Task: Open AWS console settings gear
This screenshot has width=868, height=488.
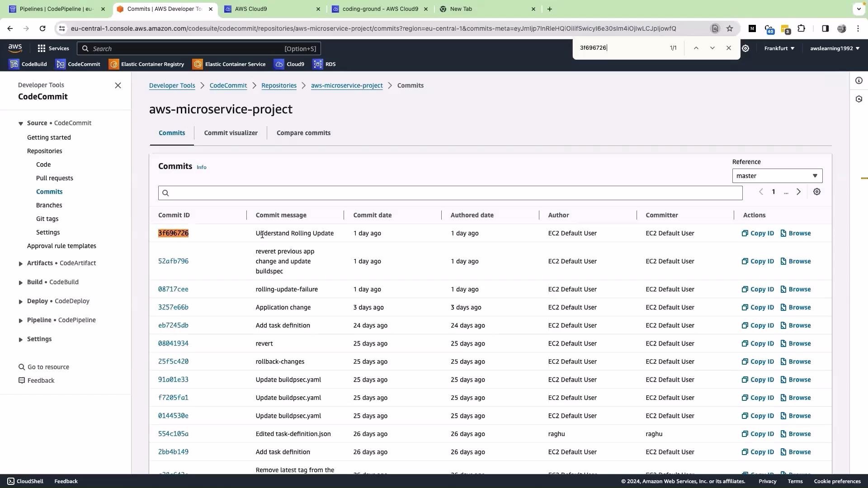Action: (x=745, y=48)
